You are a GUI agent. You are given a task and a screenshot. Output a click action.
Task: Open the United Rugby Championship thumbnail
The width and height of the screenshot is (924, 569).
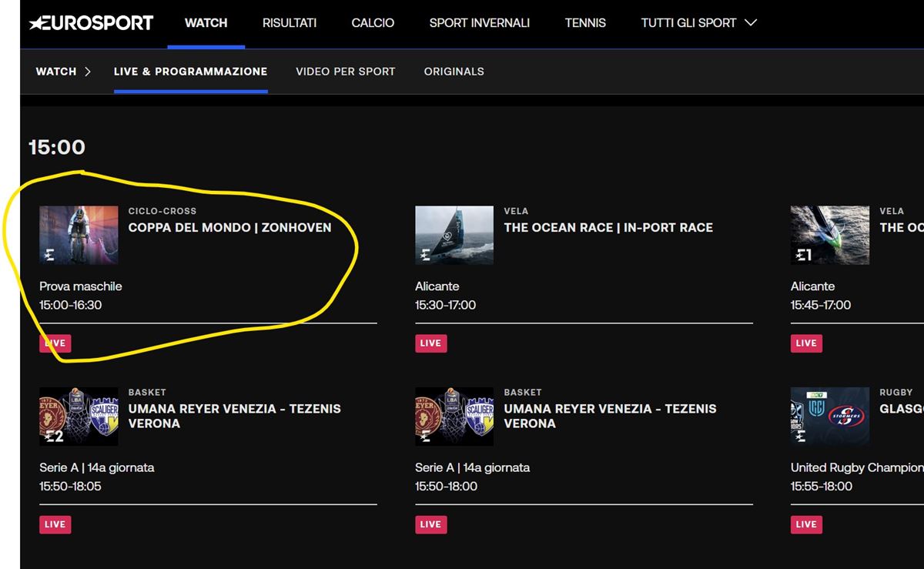[x=830, y=417]
